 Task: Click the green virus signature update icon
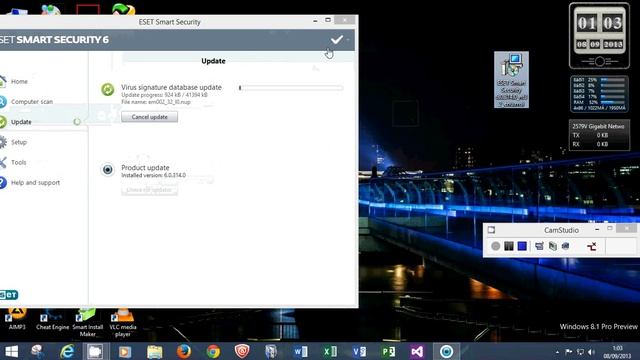[x=108, y=89]
